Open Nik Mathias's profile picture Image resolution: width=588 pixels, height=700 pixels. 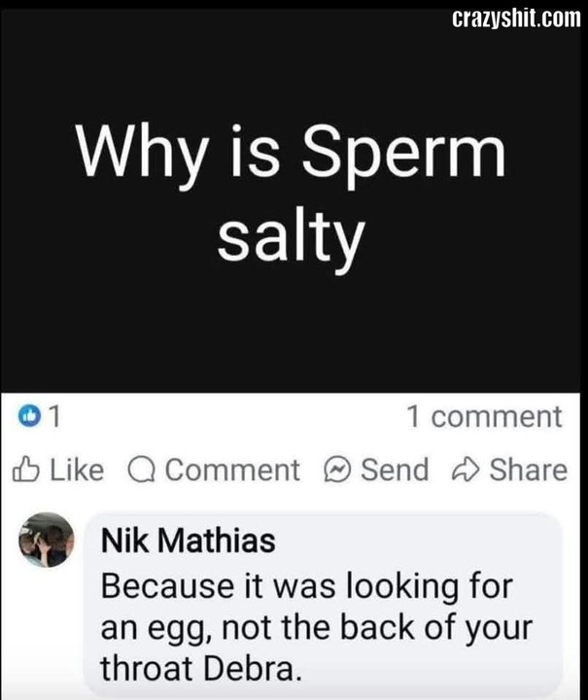tap(47, 540)
